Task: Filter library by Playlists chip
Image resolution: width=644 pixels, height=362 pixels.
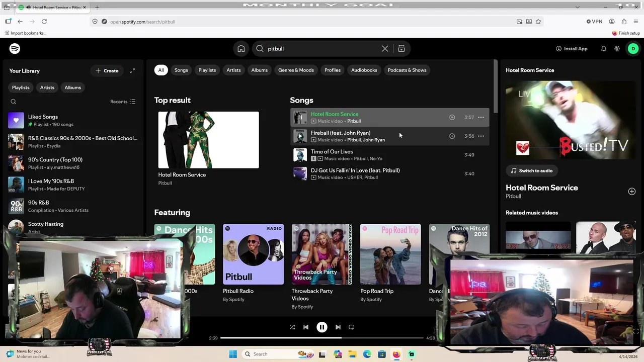Action: pyautogui.click(x=21, y=87)
